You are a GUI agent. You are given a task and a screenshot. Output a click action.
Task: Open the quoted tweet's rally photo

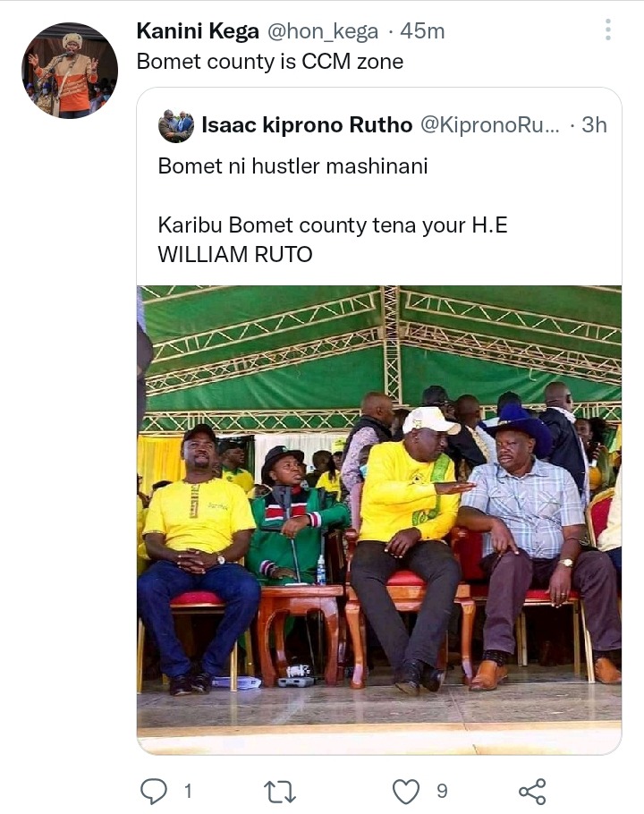pyautogui.click(x=379, y=519)
